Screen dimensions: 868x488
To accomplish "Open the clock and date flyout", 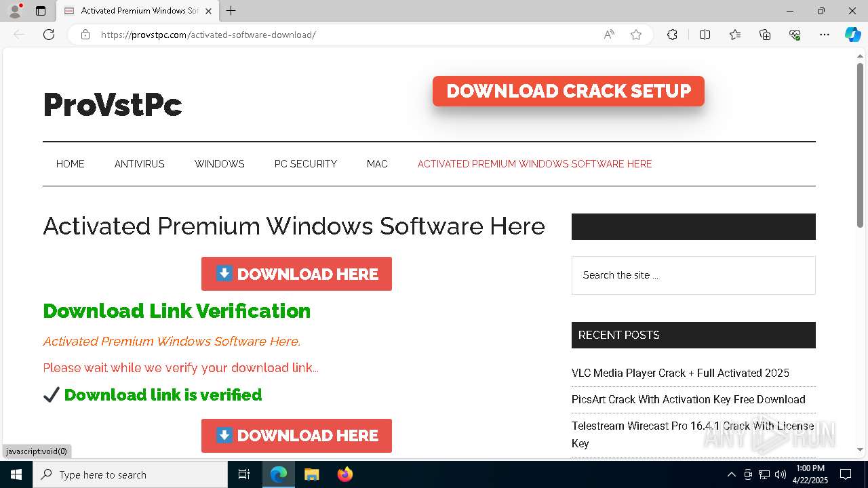I will pyautogui.click(x=810, y=474).
